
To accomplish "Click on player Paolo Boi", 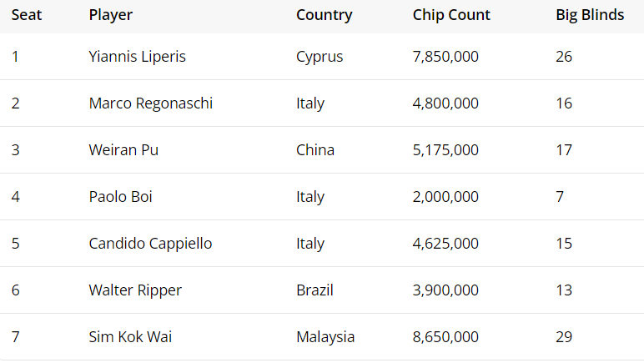I will pyautogui.click(x=120, y=197).
